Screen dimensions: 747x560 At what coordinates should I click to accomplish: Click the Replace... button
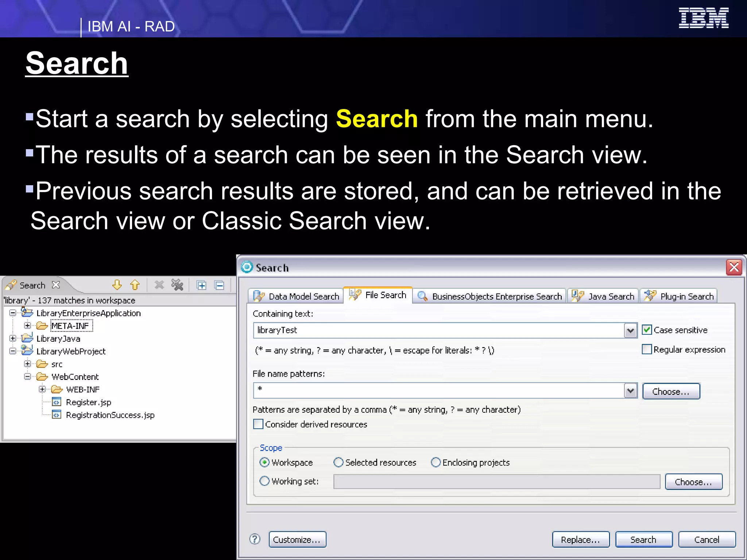(581, 539)
